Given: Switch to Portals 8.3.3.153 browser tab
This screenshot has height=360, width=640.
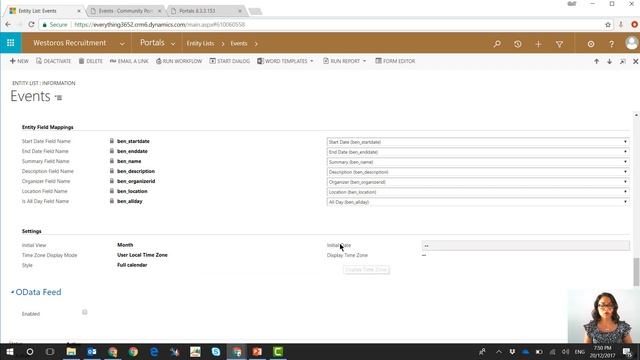Looking at the screenshot, I should click(206, 11).
